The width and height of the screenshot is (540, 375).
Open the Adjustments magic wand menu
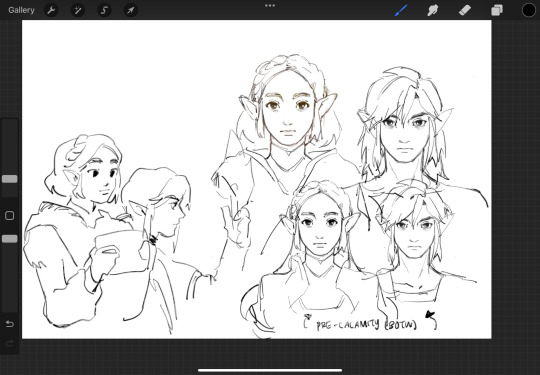pos(77,10)
